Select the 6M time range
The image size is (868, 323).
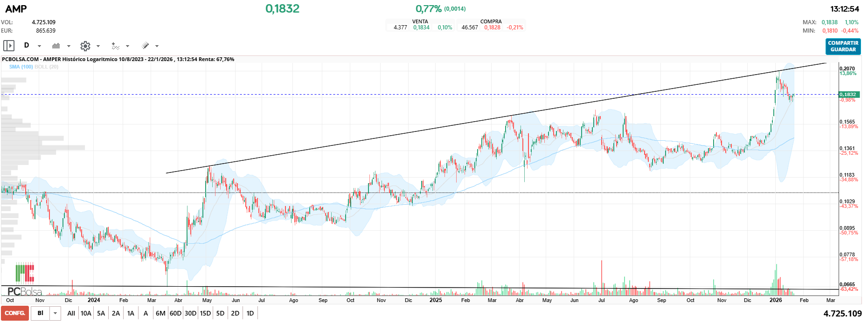tap(160, 313)
